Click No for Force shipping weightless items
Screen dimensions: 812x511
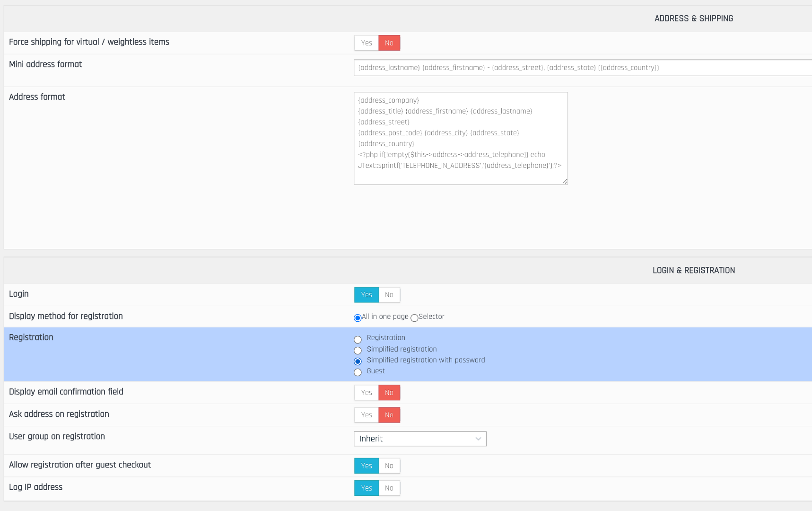pyautogui.click(x=389, y=43)
